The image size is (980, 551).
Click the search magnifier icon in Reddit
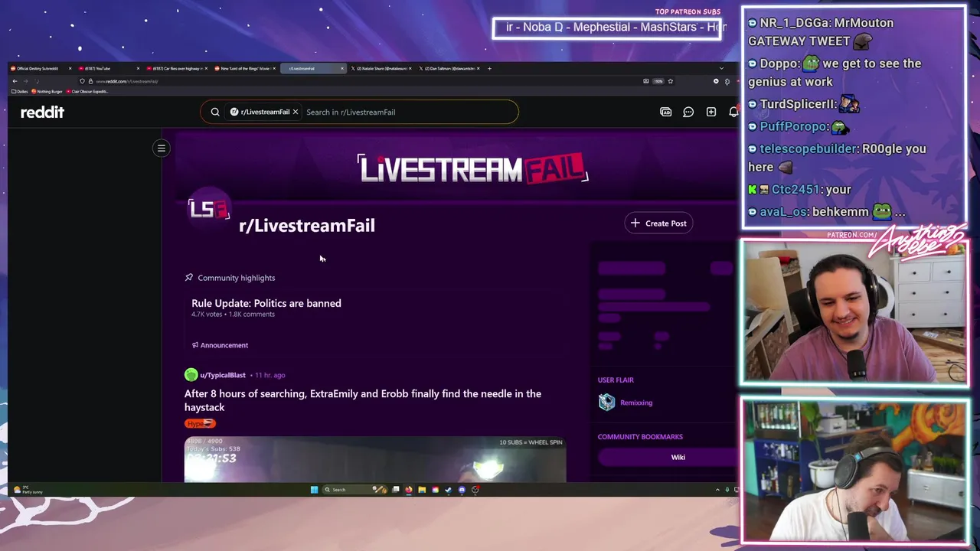pyautogui.click(x=215, y=112)
